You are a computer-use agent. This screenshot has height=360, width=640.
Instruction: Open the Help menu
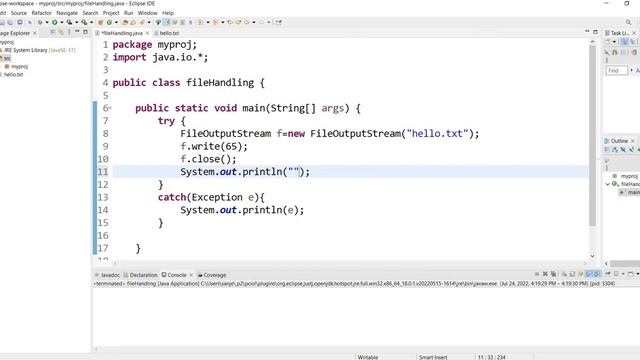(x=168, y=13)
